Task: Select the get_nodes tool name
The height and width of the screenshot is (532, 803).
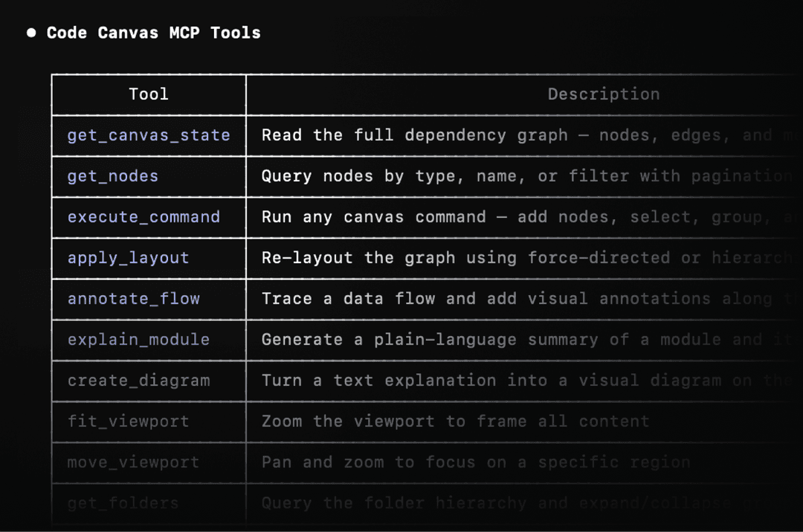Action: [x=113, y=176]
